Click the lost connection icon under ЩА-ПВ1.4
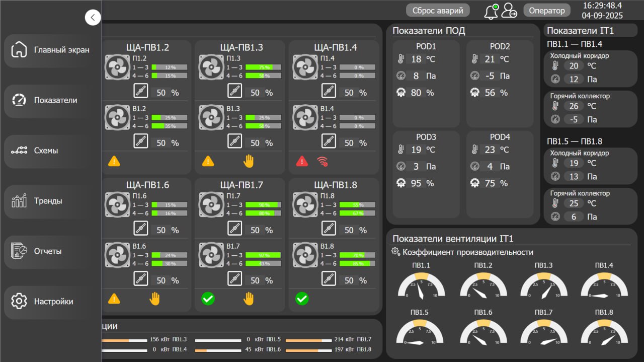 [322, 161]
